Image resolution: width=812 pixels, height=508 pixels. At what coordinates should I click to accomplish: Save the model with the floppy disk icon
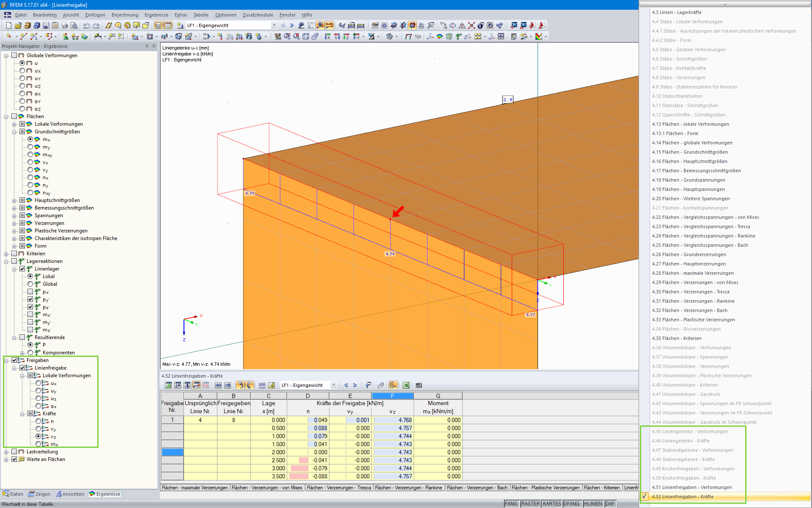[46, 25]
